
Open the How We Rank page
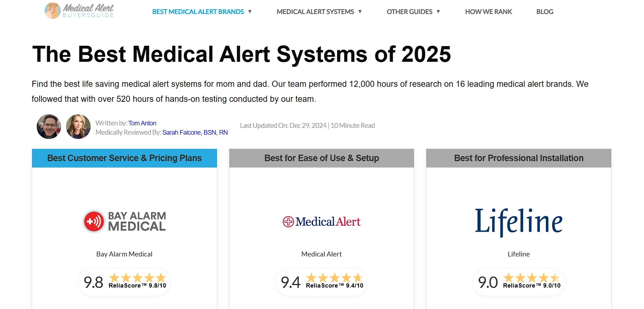pos(488,12)
